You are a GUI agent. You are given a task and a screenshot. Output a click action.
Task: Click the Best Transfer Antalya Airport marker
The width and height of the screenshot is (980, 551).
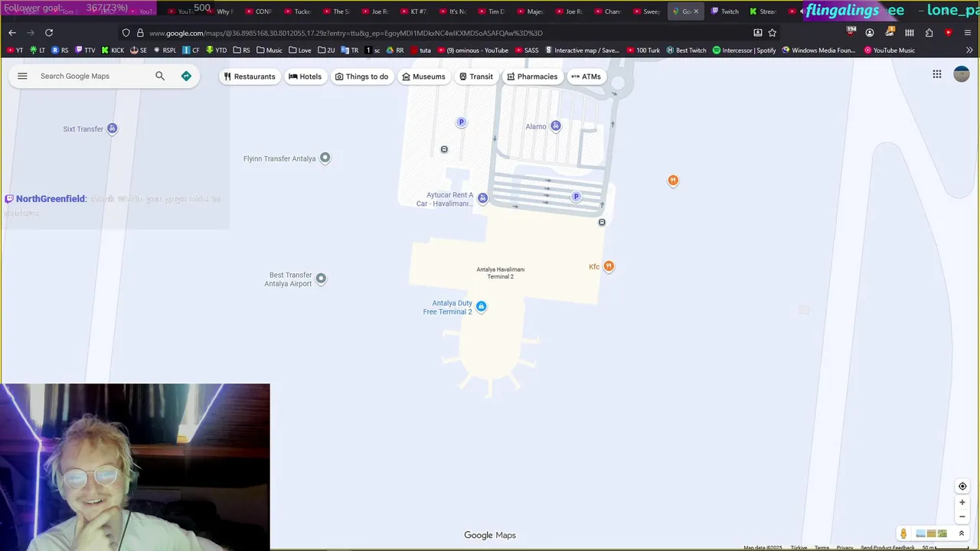click(x=321, y=279)
